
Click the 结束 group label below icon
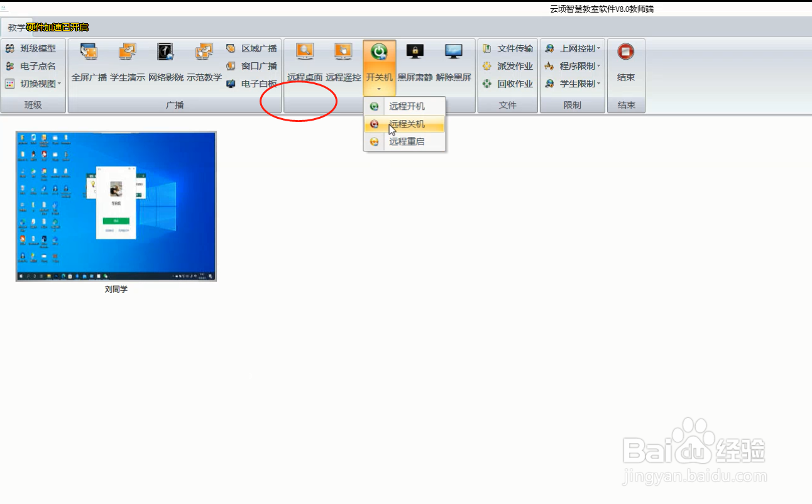tap(626, 105)
